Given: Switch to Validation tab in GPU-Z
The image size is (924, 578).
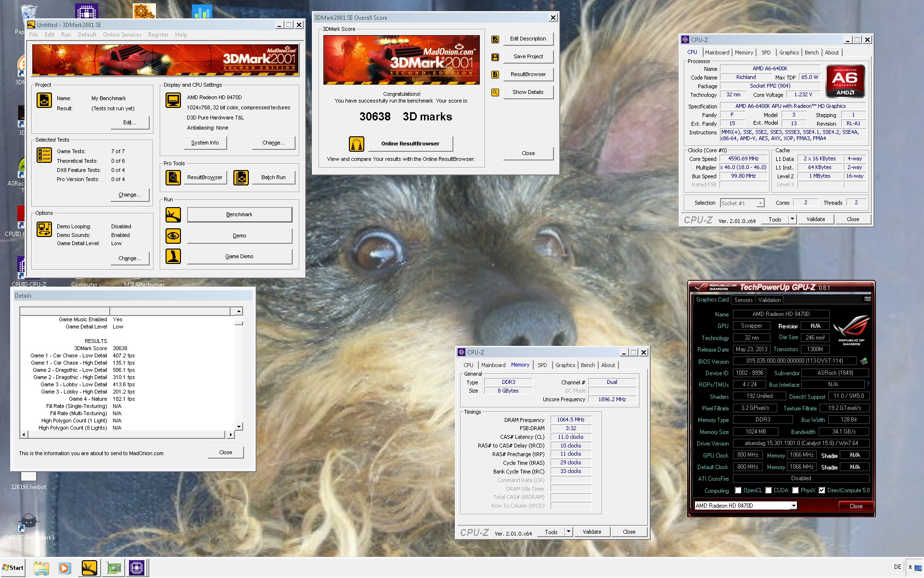Looking at the screenshot, I should click(770, 300).
